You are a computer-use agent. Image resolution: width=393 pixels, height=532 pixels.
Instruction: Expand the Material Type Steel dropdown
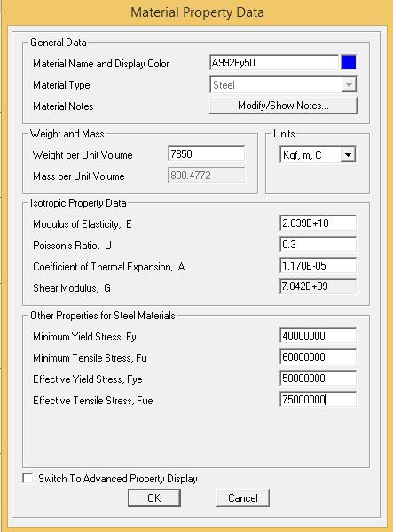pos(349,85)
